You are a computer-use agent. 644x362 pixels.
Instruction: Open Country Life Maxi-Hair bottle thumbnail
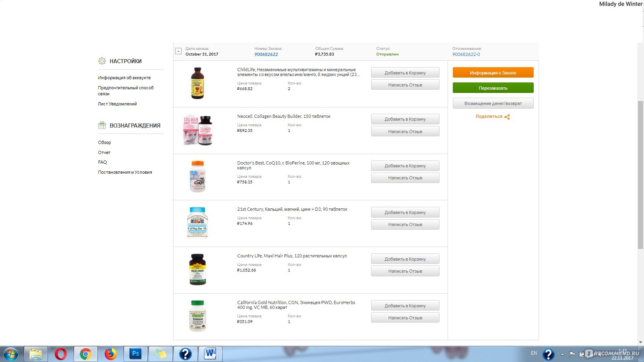coord(198,269)
